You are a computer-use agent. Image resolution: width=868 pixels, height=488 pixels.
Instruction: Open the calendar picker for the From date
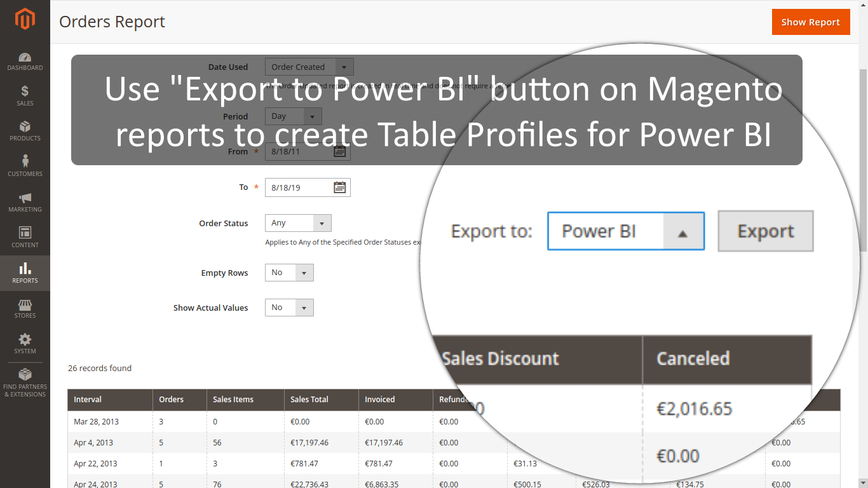click(339, 151)
